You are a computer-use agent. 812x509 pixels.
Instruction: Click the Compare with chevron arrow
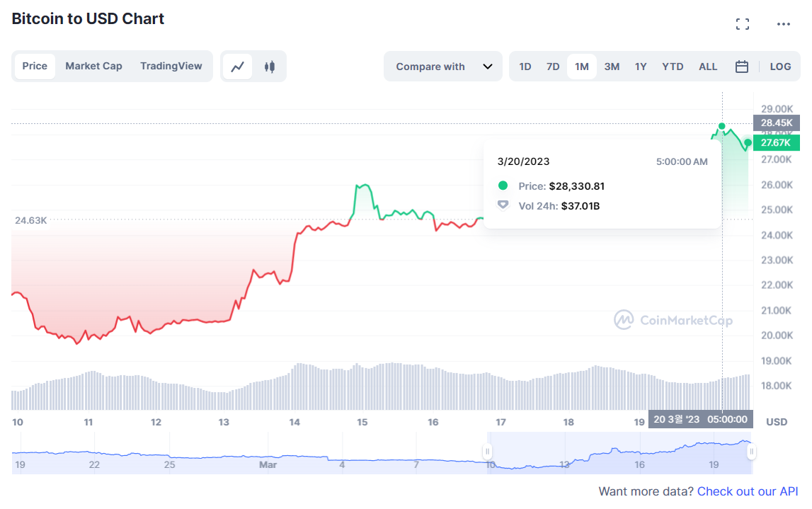tap(488, 67)
